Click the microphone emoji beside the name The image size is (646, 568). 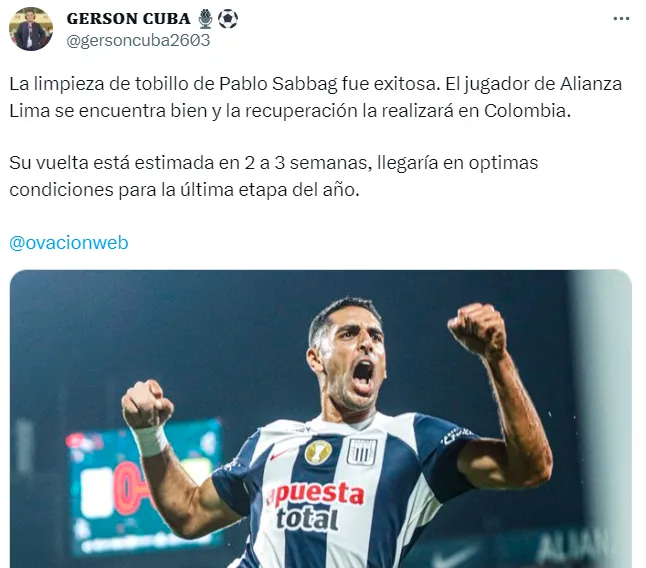(205, 19)
